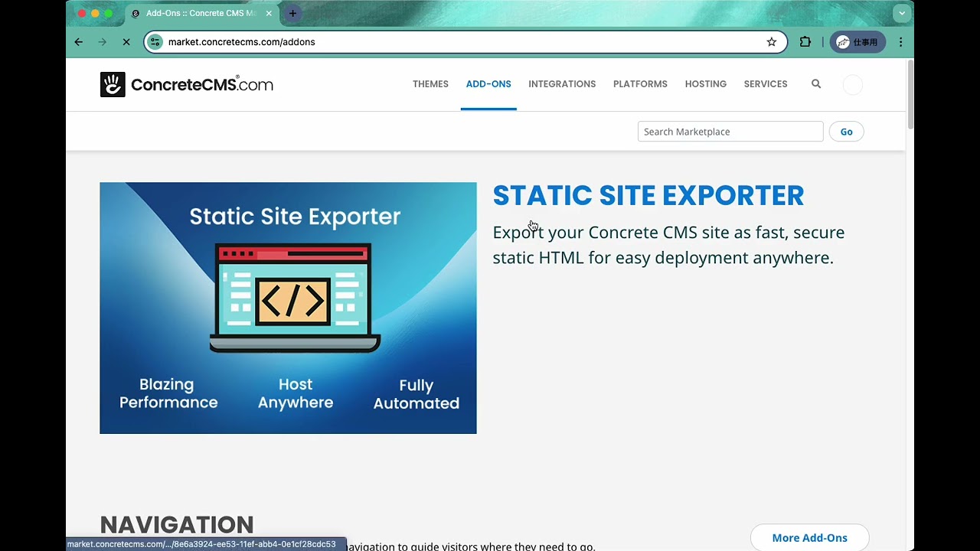The width and height of the screenshot is (980, 551).
Task: Open browser profile button
Action: click(x=857, y=42)
